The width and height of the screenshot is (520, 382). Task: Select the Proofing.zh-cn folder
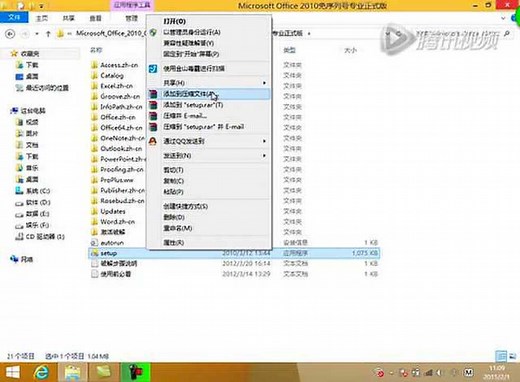pyautogui.click(x=122, y=169)
